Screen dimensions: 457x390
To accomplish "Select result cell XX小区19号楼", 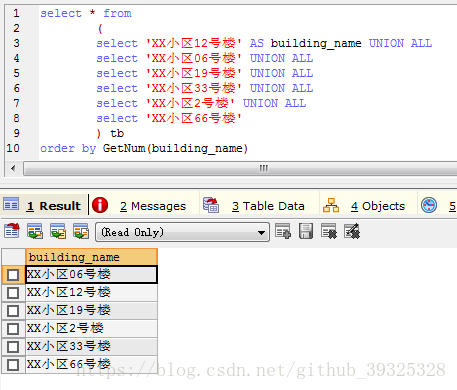I will coord(91,311).
